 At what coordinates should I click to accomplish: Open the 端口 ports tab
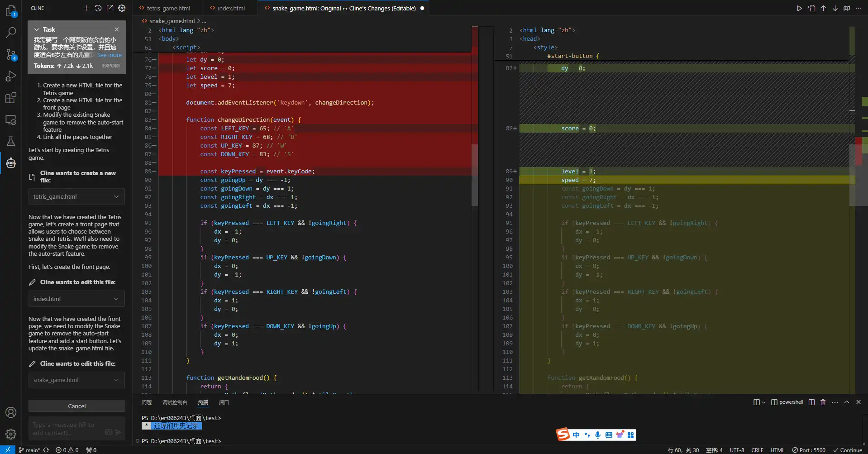224,402
